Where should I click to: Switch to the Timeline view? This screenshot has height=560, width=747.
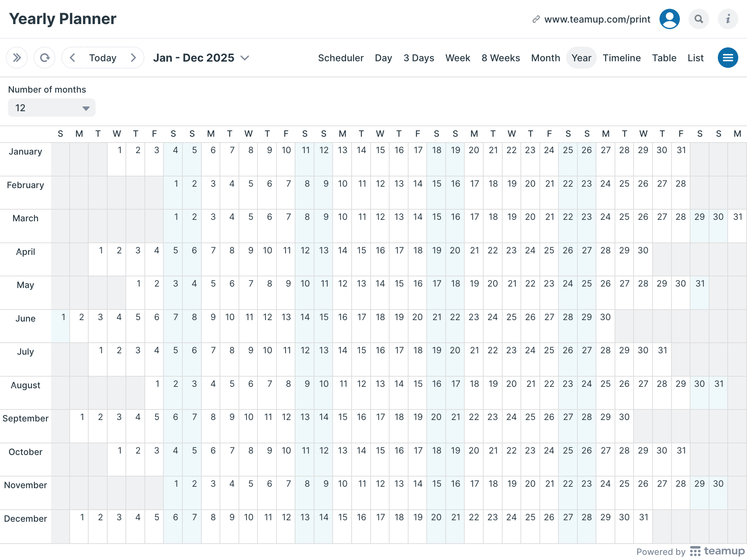tap(622, 58)
